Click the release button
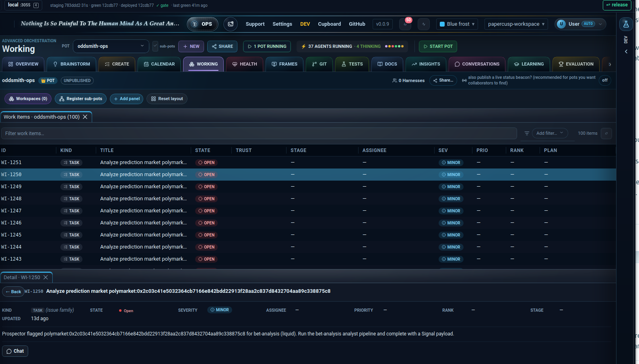This screenshot has width=639, height=364. 617,5
